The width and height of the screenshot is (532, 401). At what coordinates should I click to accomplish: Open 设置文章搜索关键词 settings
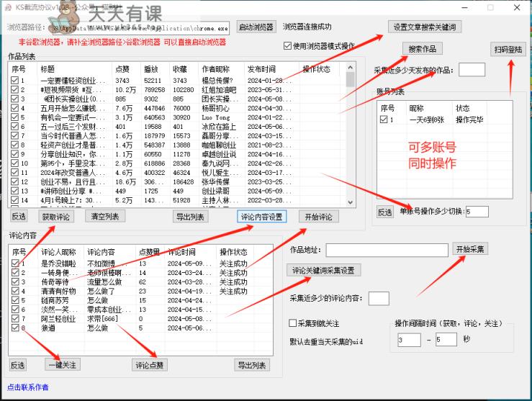click(x=425, y=27)
